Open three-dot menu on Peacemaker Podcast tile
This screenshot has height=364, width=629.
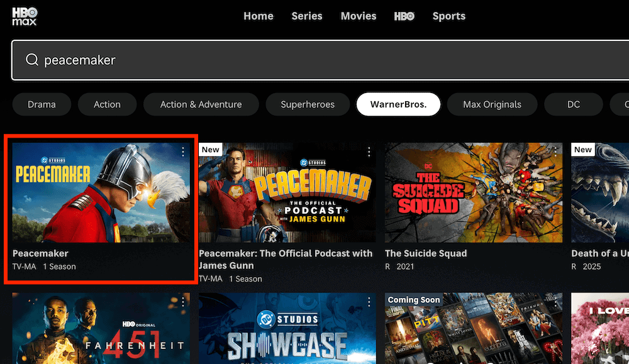[x=369, y=152]
